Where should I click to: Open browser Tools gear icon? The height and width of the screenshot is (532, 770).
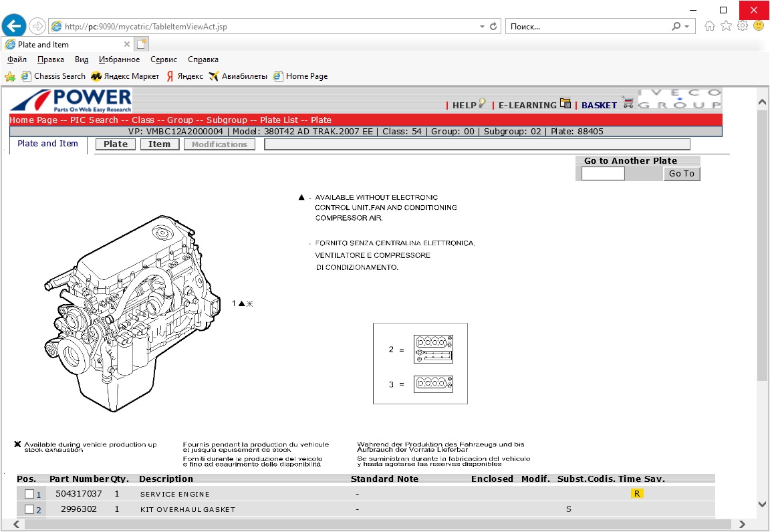click(743, 26)
